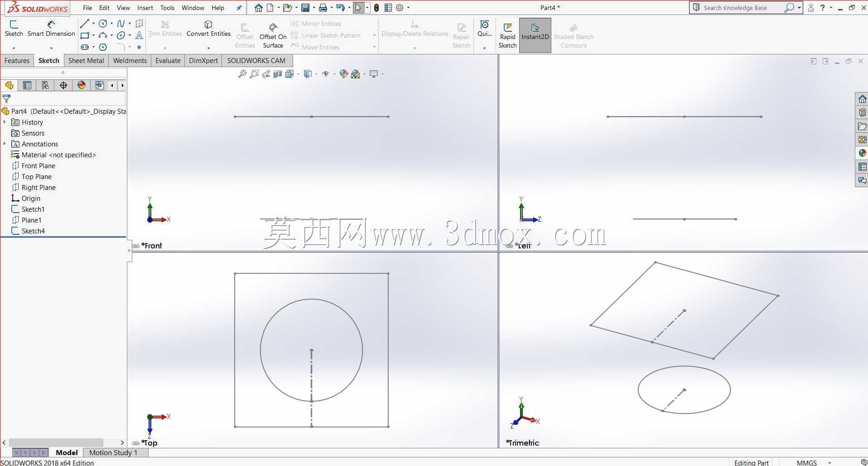Open the Search Knowledge Base dropdown arrow
This screenshot has width=868, height=466.
pyautogui.click(x=799, y=8)
